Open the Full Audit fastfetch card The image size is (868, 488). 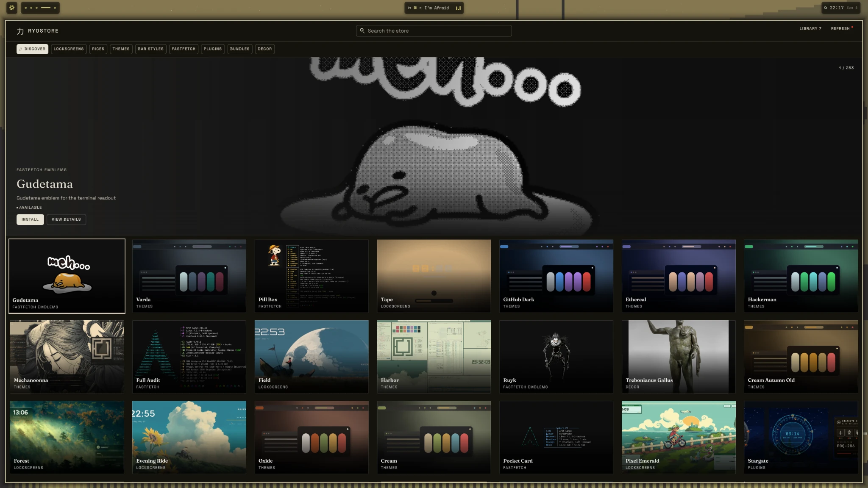pyautogui.click(x=189, y=357)
